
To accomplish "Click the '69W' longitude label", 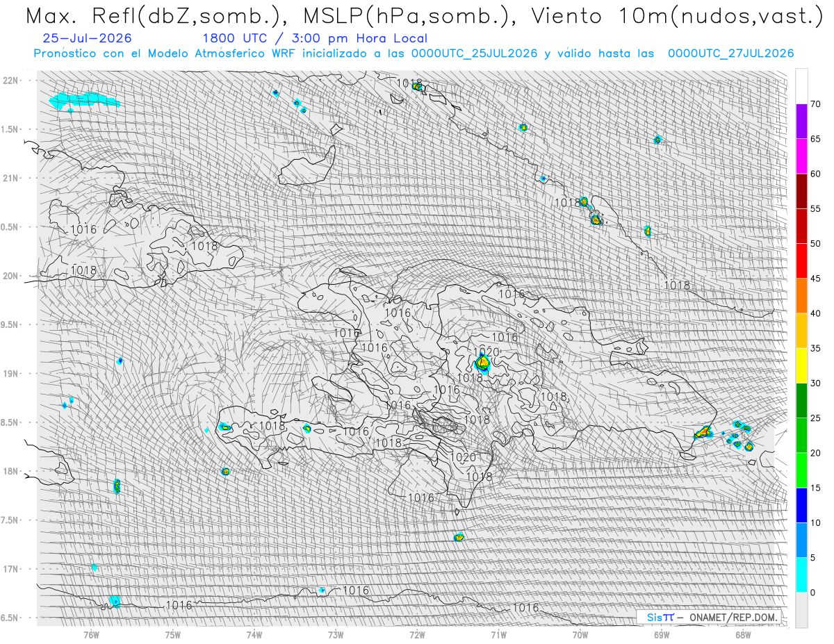I will (662, 634).
